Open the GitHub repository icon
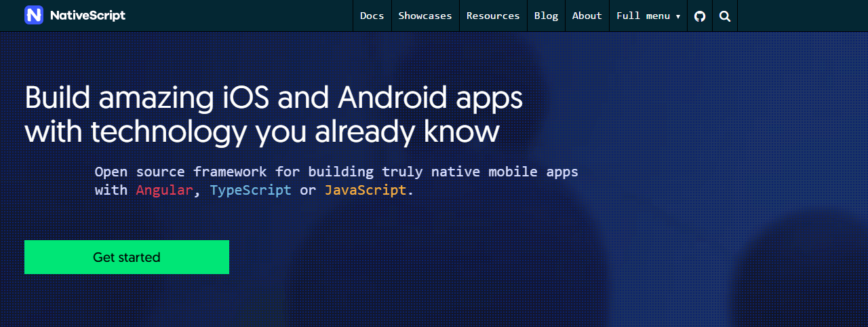 click(700, 16)
